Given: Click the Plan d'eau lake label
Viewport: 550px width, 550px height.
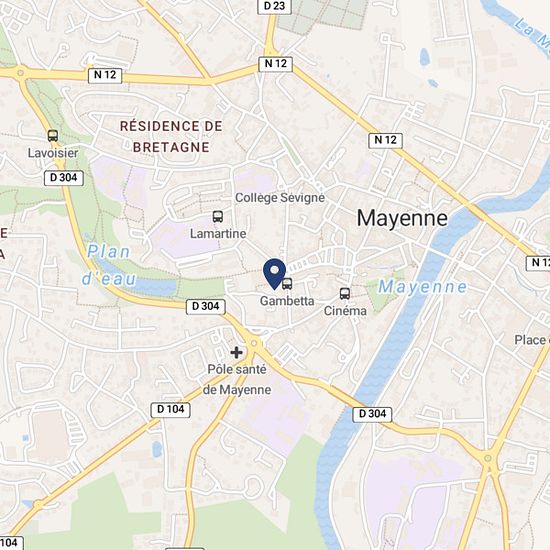Looking at the screenshot, I should 109,265.
